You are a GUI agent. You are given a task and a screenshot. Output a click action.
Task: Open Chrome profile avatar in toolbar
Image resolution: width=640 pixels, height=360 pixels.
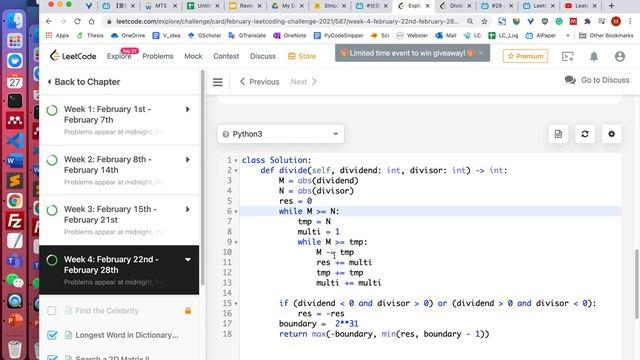point(616,21)
